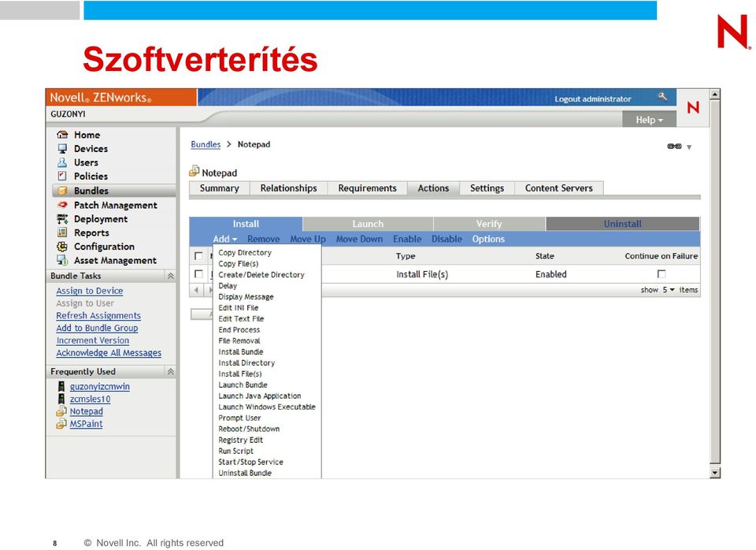
Task: Open the Requirements tab
Action: tap(367, 188)
